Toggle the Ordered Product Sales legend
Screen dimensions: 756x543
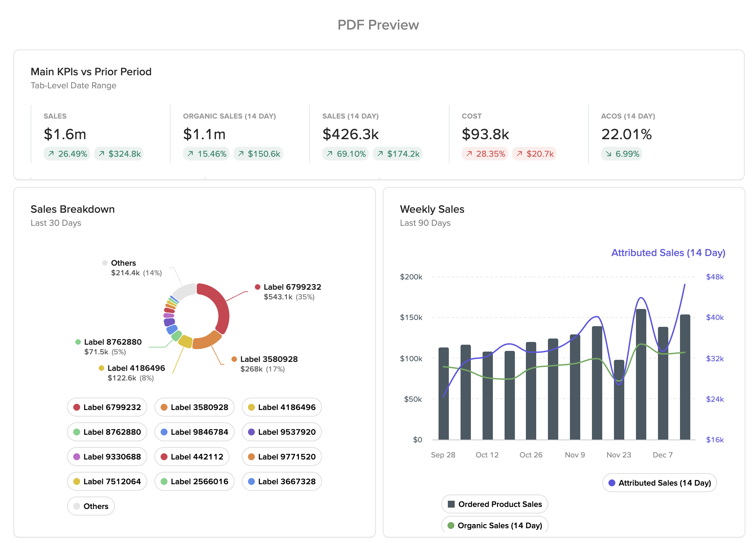pyautogui.click(x=494, y=504)
